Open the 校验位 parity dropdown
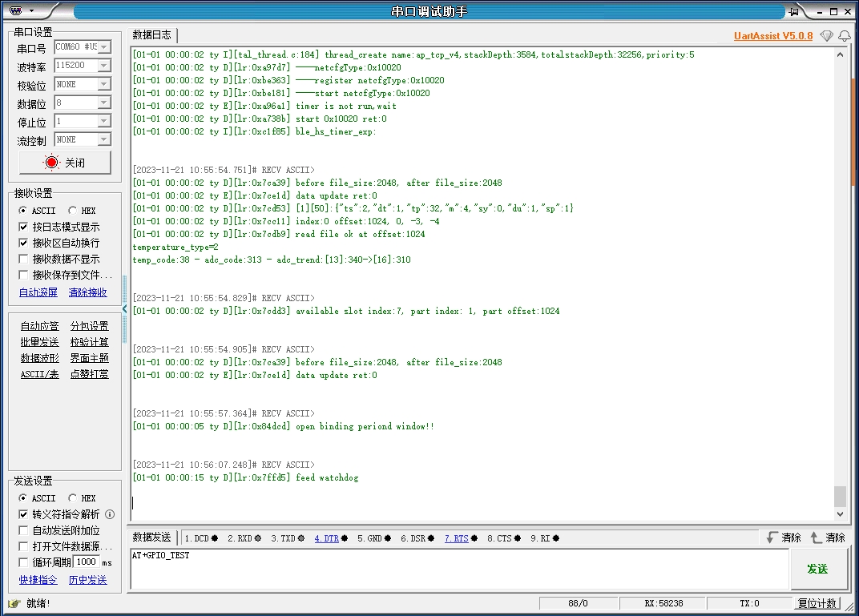Screen dimensions: 859x616 (104, 84)
